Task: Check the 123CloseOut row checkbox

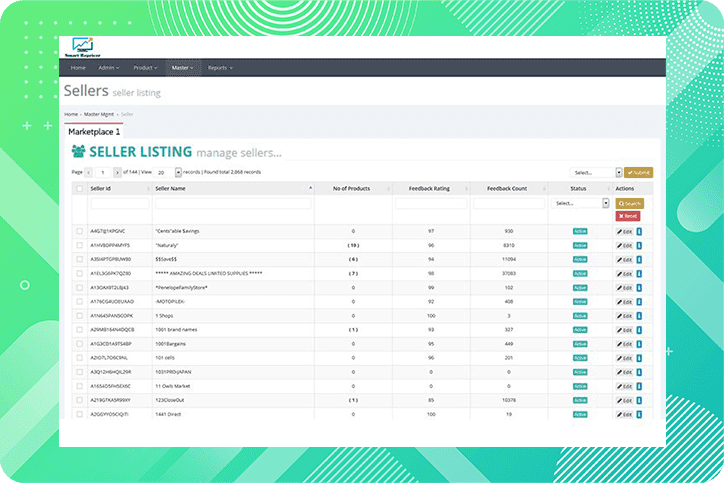Action: [x=79, y=400]
